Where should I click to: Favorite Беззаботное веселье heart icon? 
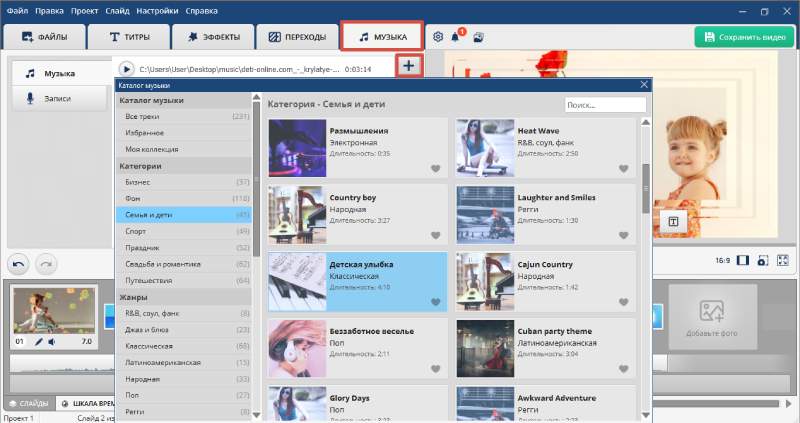click(x=435, y=369)
